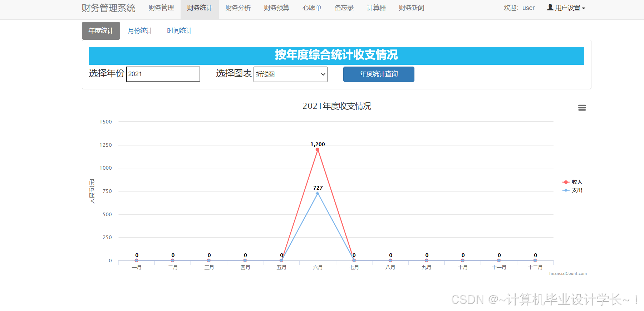Screen dimensions: 644x311
Task: Switch to the 年度统计 tab
Action: click(101, 31)
